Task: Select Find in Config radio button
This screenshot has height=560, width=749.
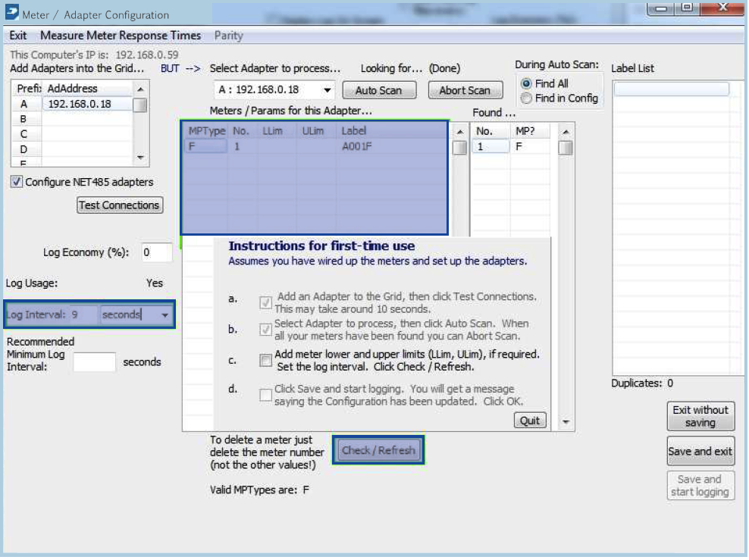Action: click(x=526, y=99)
